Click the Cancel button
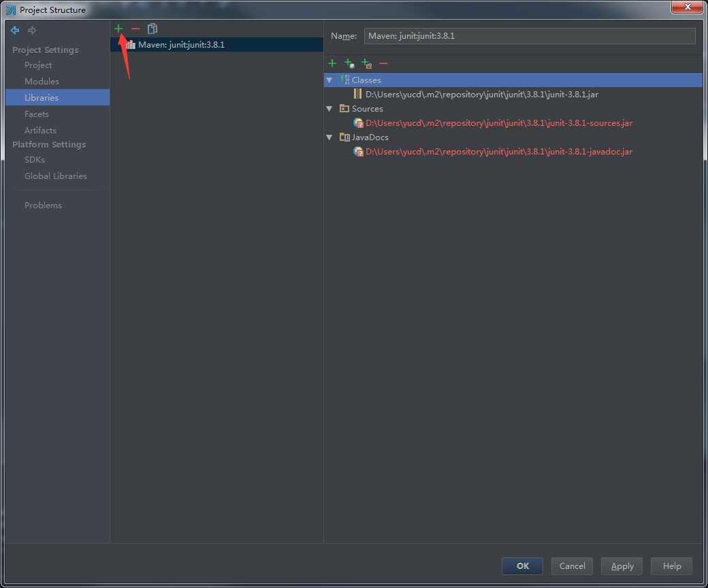This screenshot has height=588, width=708. [x=572, y=566]
